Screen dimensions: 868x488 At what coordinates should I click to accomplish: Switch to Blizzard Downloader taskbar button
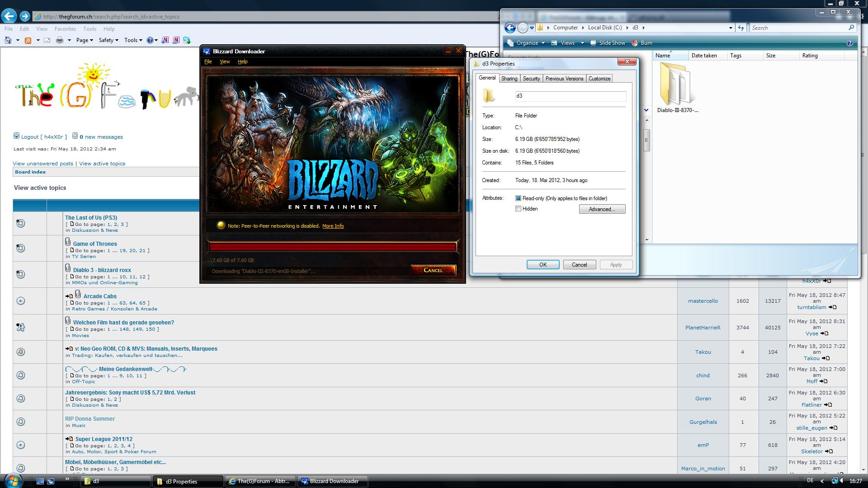(x=332, y=481)
